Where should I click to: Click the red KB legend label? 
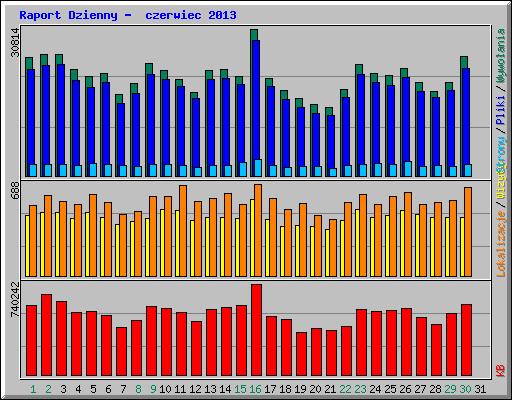(501, 371)
